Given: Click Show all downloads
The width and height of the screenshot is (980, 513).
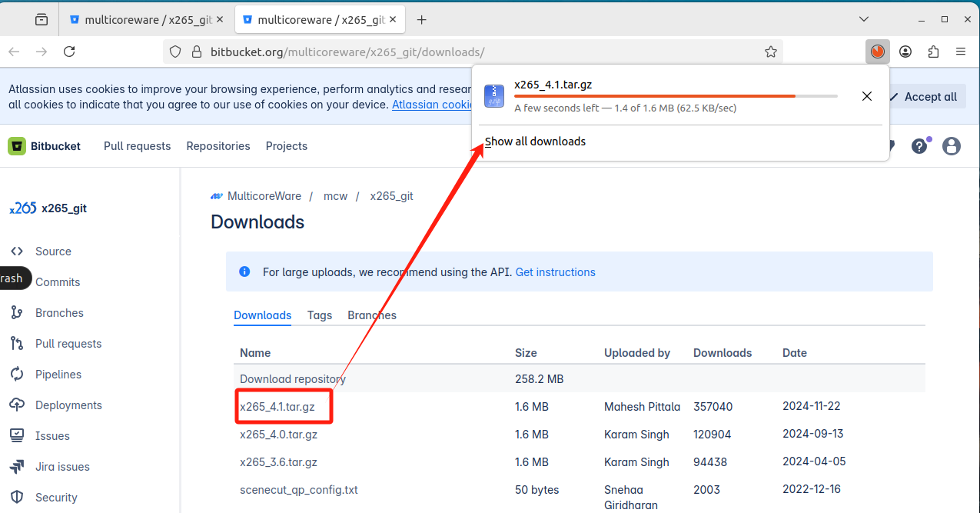Looking at the screenshot, I should click(x=536, y=142).
